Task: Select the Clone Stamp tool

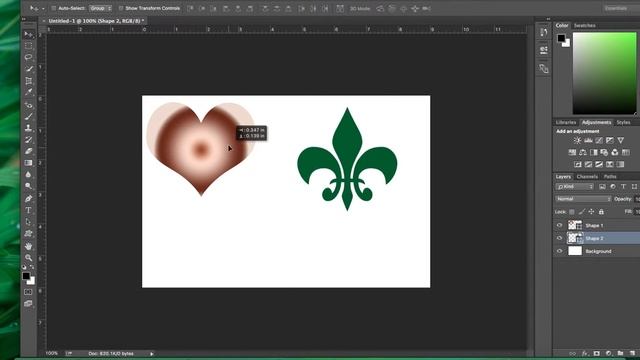Action: [28, 128]
